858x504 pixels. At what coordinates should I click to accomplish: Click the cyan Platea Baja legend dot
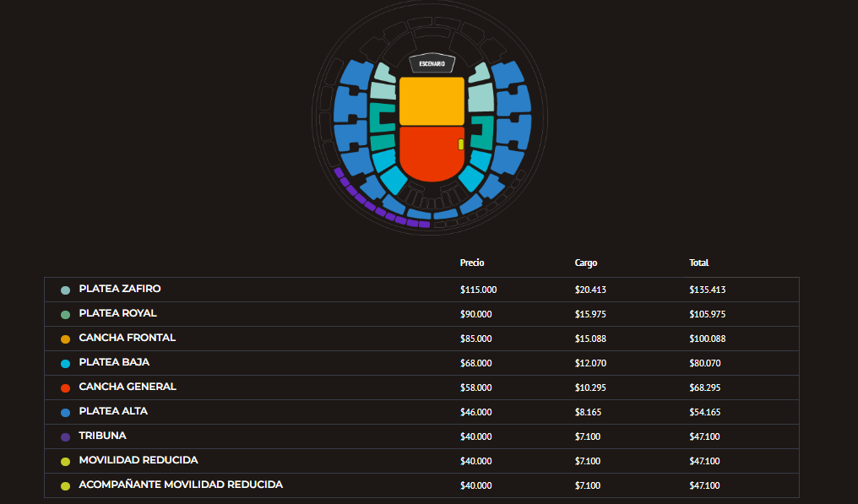(65, 364)
